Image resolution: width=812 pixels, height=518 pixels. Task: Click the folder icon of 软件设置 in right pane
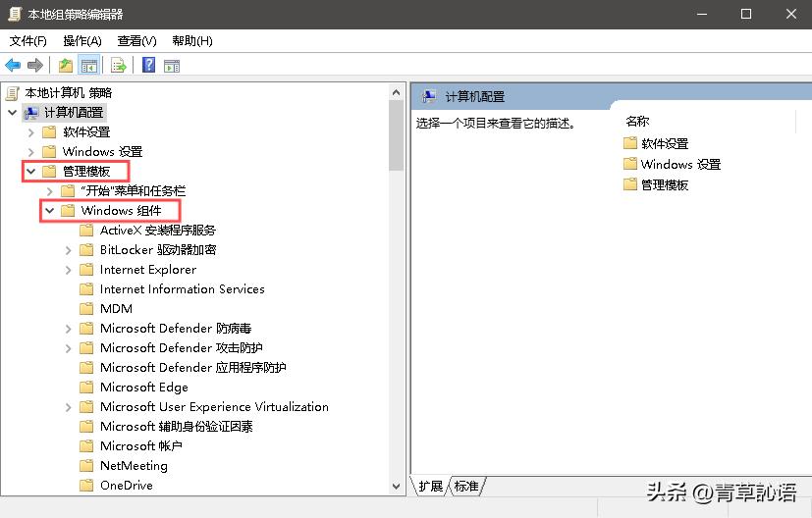tap(630, 143)
